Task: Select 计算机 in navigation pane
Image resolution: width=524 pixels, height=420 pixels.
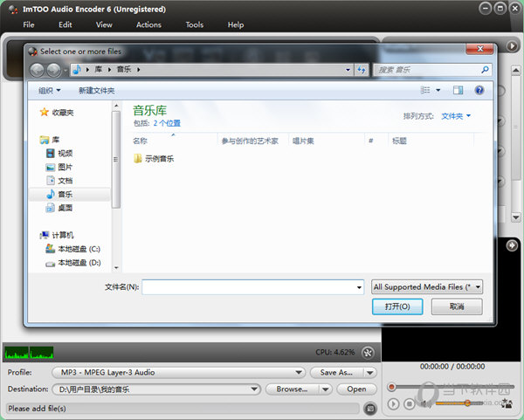Action: pyautogui.click(x=57, y=235)
